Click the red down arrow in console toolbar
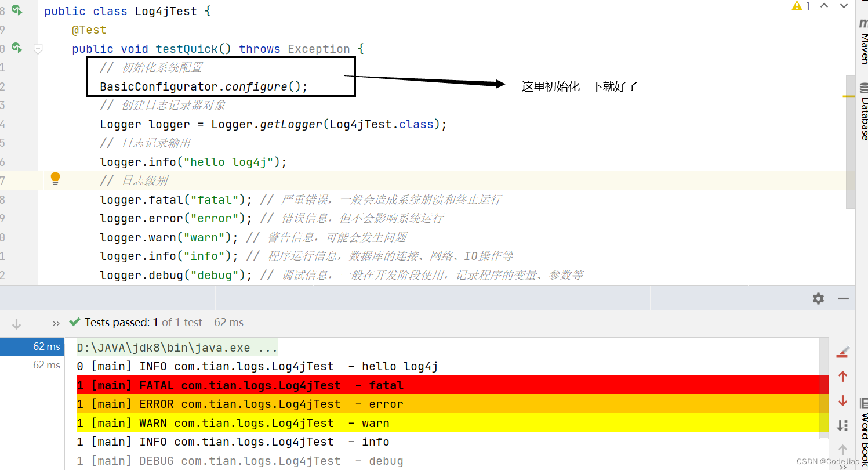This screenshot has height=470, width=868. tap(842, 401)
